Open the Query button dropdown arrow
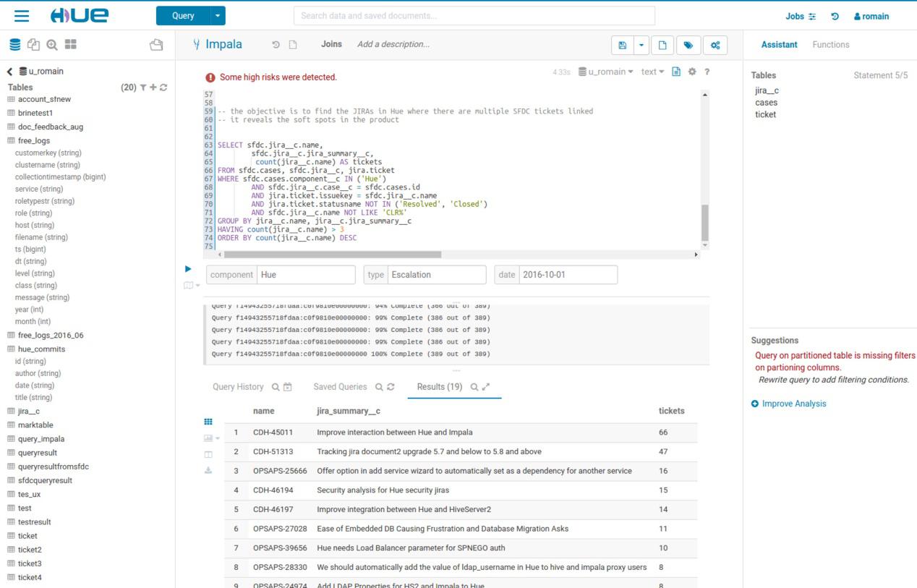This screenshot has height=588, width=917. point(217,16)
